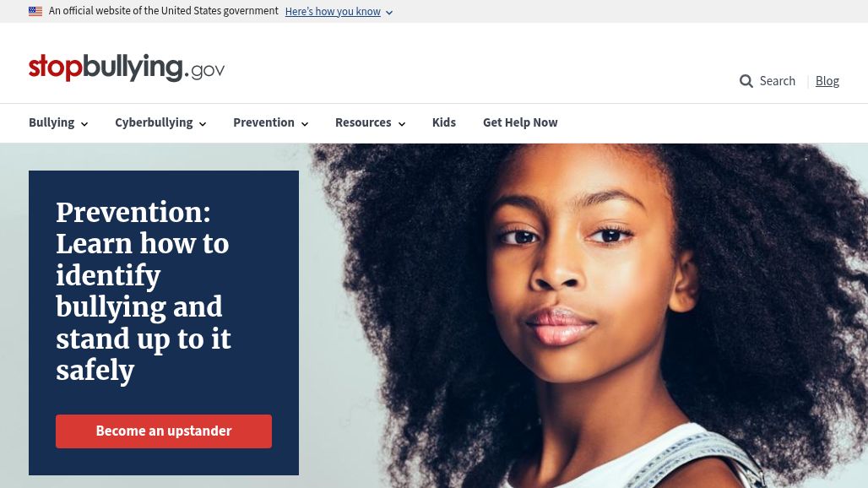This screenshot has height=488, width=868.
Task: Select the Prevention navigation label
Action: pos(263,122)
